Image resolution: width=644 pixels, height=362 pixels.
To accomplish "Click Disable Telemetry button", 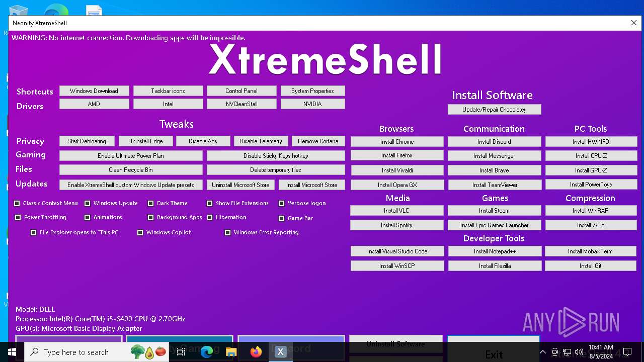I will coord(261,141).
